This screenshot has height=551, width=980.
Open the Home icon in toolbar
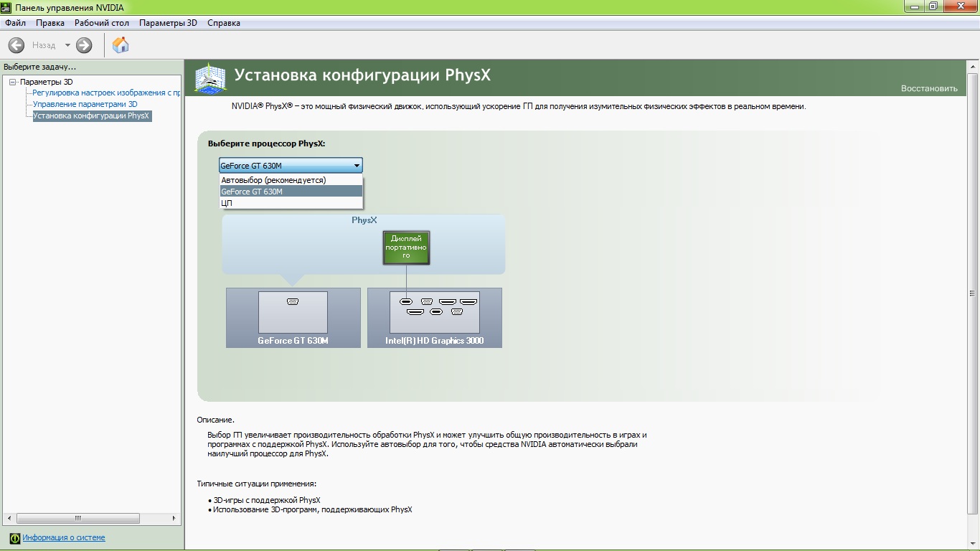[x=121, y=45]
